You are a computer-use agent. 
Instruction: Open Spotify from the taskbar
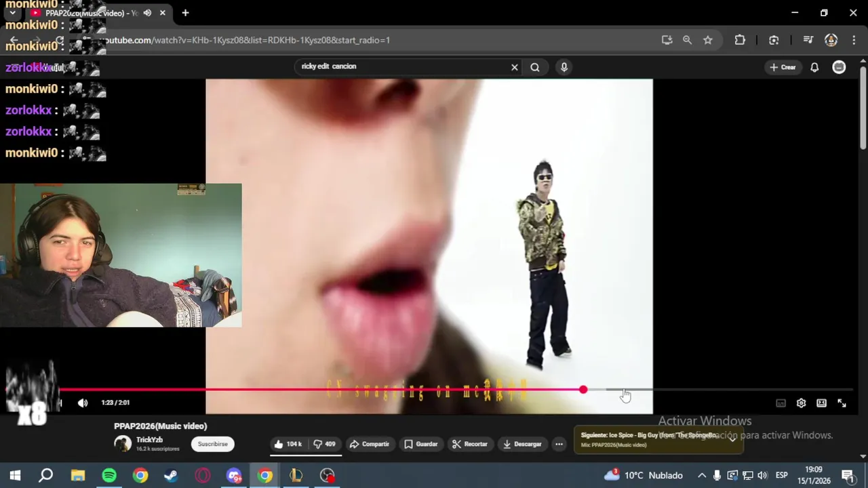[x=109, y=475]
